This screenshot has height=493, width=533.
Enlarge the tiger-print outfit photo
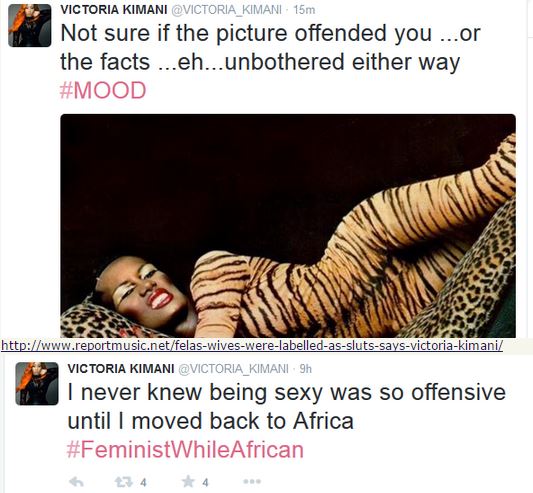pos(288,226)
